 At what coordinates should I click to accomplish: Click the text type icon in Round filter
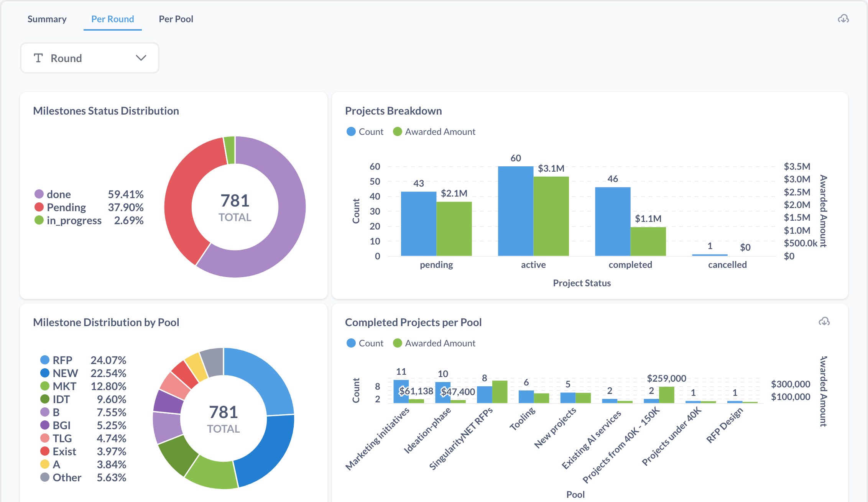38,58
